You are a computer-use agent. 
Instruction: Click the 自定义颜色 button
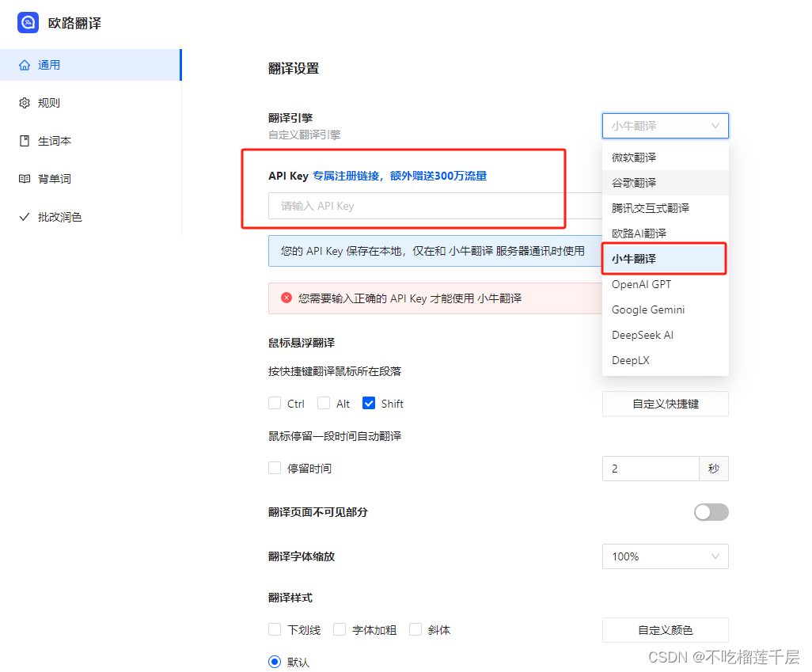click(665, 630)
